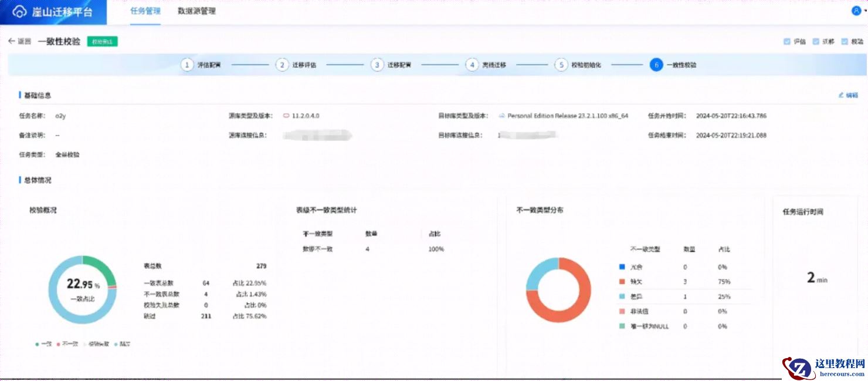Switch to the 任务管理 tab
This screenshot has width=868, height=381.
(145, 11)
